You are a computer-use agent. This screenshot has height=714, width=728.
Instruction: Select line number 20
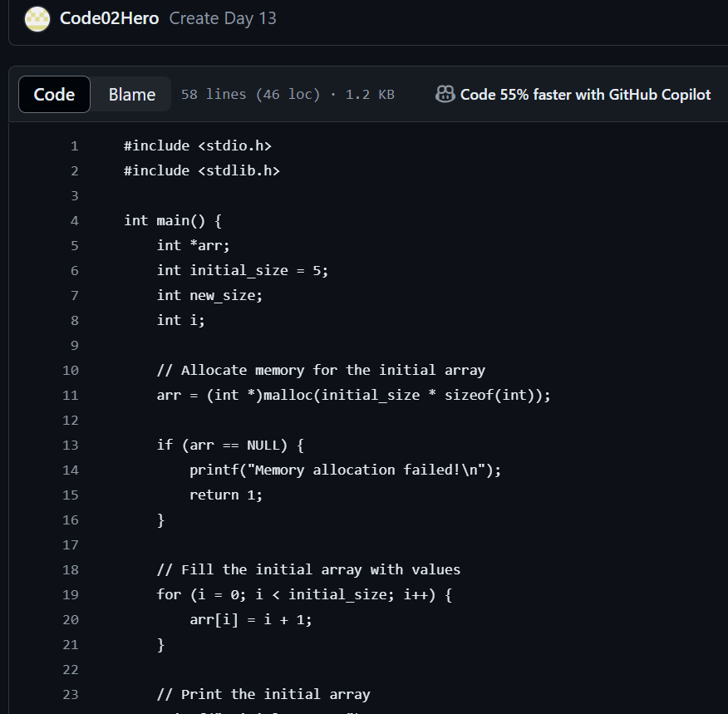click(x=71, y=620)
